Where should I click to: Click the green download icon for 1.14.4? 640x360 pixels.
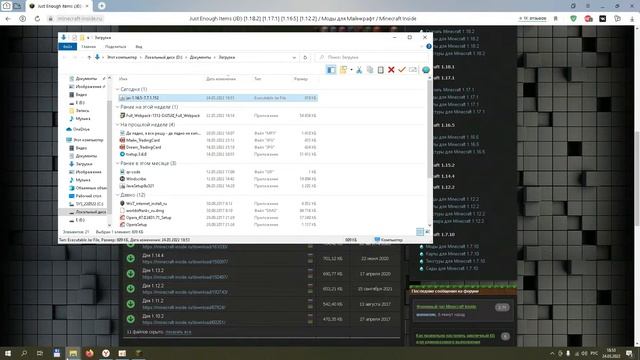click(131, 258)
